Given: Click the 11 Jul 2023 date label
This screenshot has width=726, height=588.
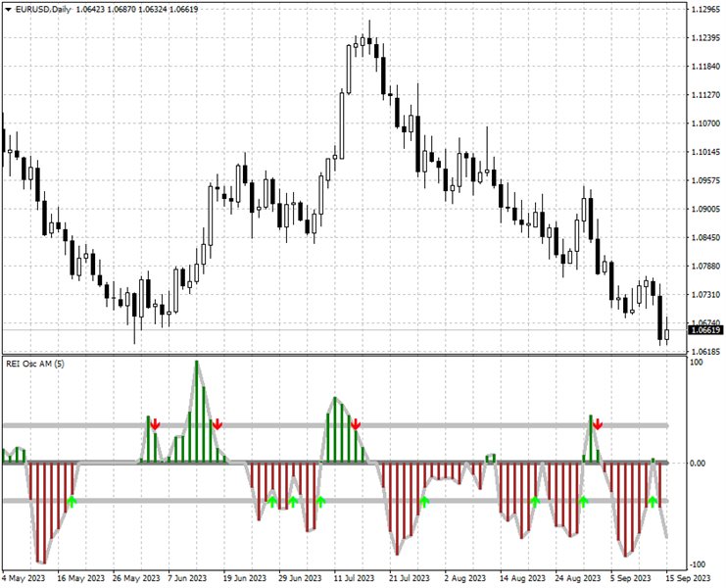Looking at the screenshot, I should tap(355, 578).
